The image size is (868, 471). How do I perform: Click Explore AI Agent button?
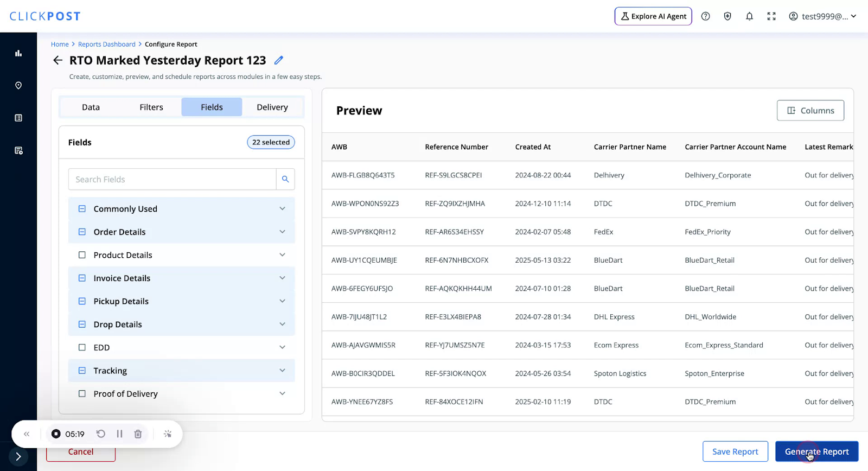tap(653, 16)
